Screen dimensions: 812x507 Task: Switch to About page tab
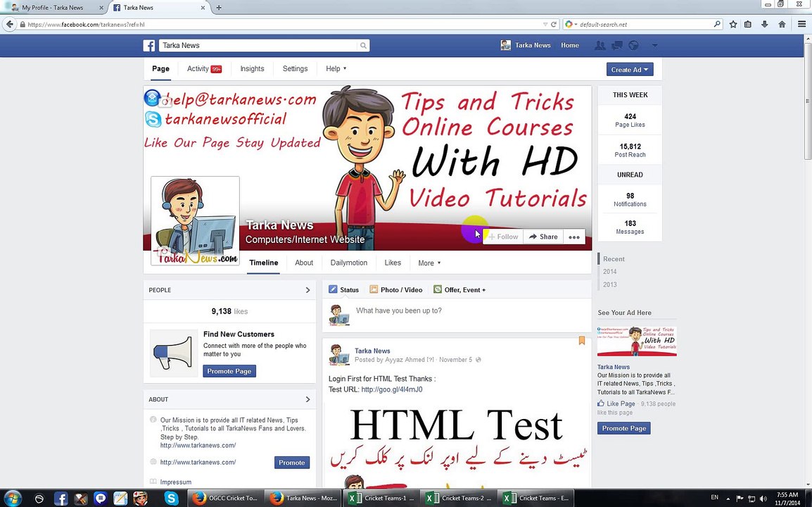(x=304, y=263)
